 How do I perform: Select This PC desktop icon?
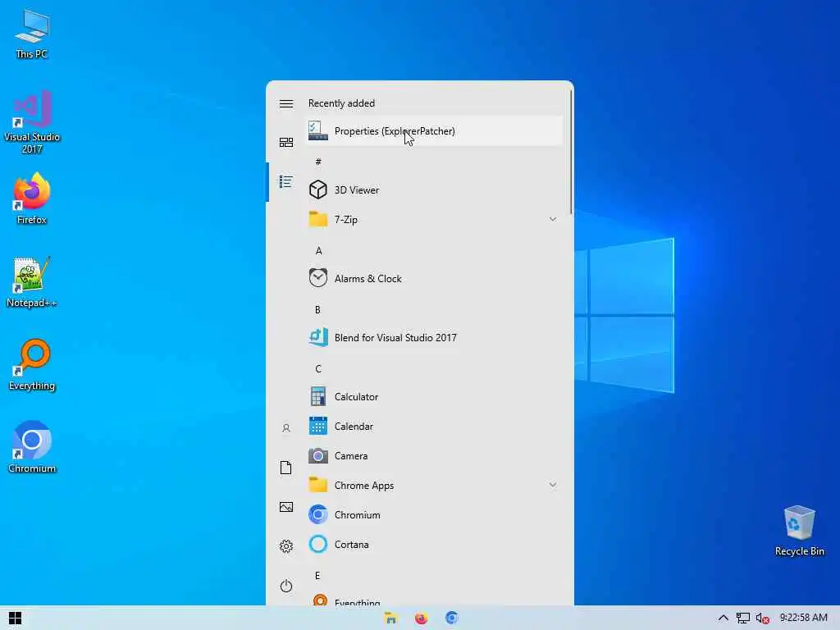[32, 33]
